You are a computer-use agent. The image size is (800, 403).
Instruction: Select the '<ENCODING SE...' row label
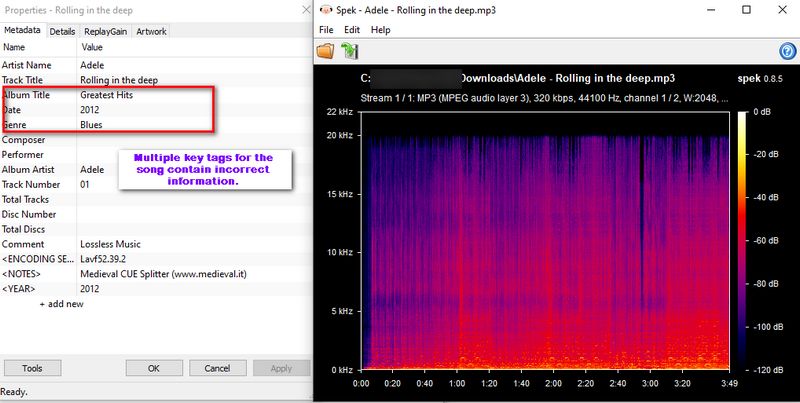[x=38, y=259]
